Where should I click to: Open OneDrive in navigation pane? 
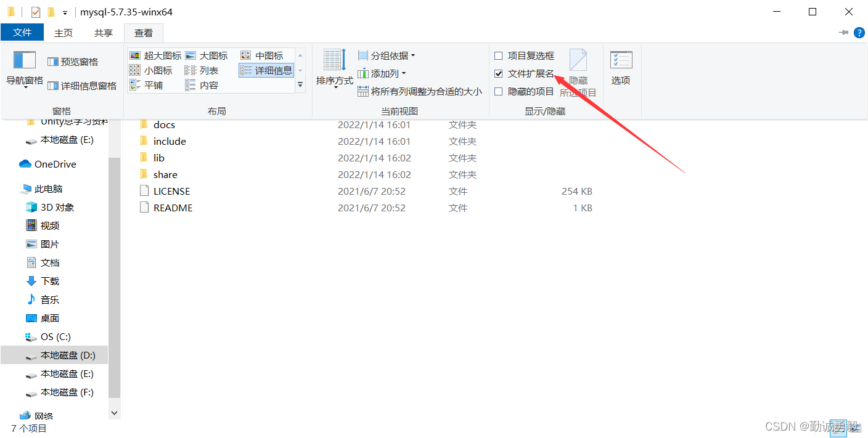tap(48, 164)
